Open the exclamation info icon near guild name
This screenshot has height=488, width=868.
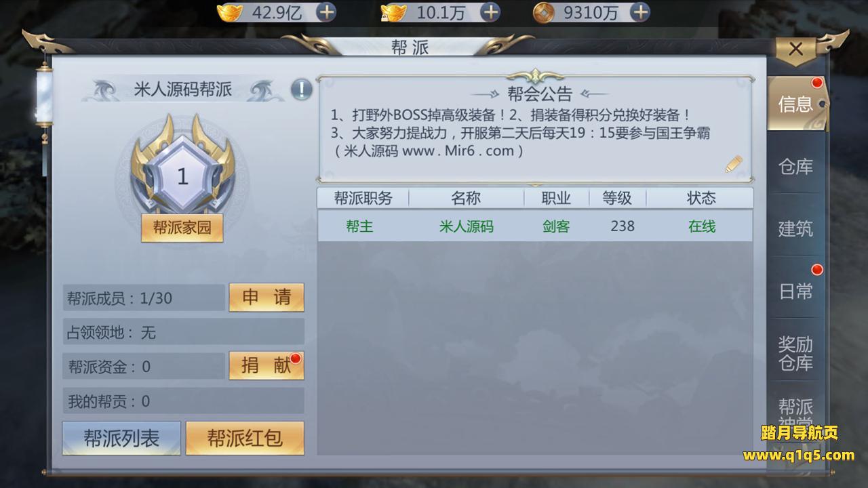point(302,89)
